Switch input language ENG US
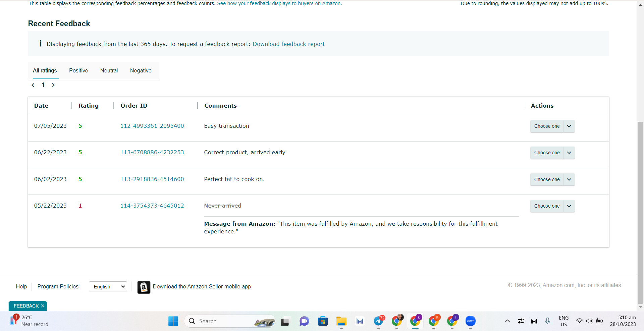Screen dimensions: 644x331 [564, 321]
